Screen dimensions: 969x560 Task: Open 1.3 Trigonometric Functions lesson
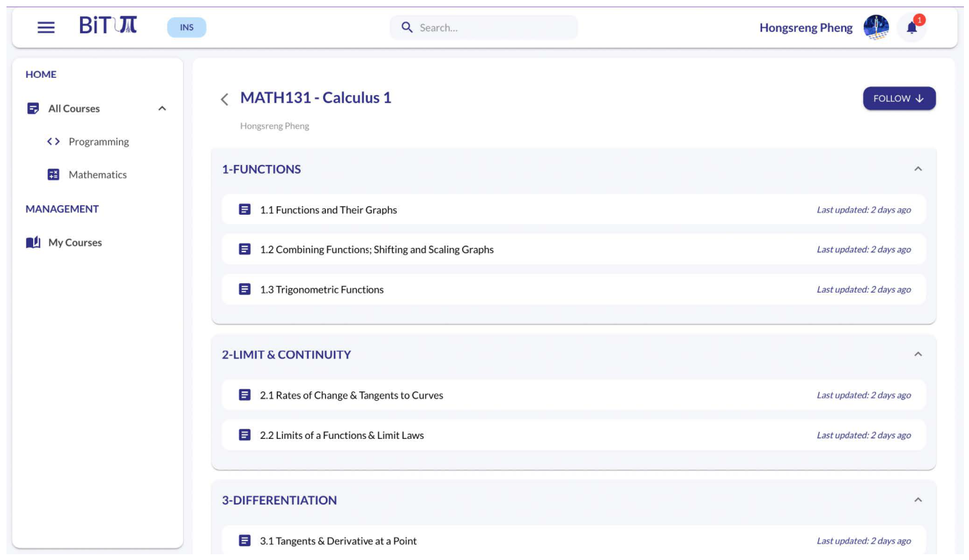tap(574, 290)
